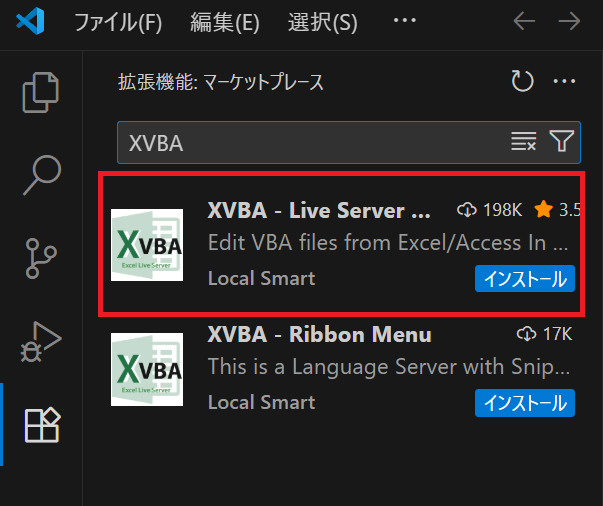Install XVBA - Live Server extension
Image resolution: width=603 pixels, height=506 pixels.
click(x=525, y=279)
